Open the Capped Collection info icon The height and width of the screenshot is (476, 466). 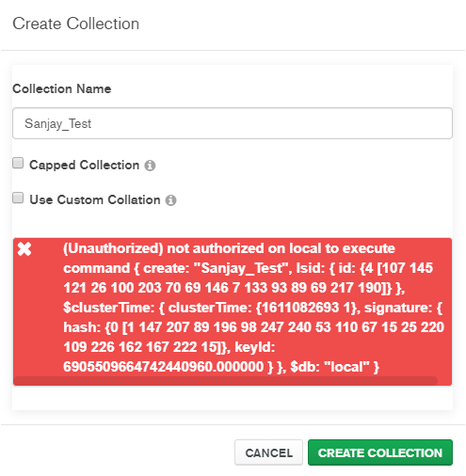click(x=150, y=166)
